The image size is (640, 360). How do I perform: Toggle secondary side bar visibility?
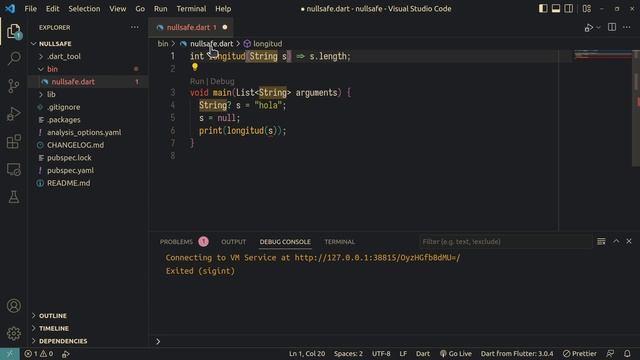(x=569, y=9)
